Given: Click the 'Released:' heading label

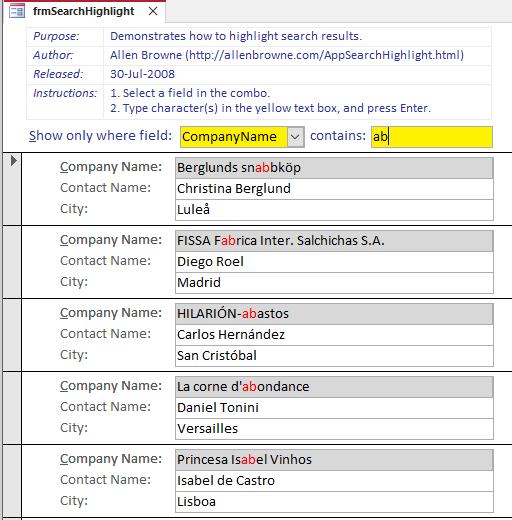Looking at the screenshot, I should (x=58, y=74).
